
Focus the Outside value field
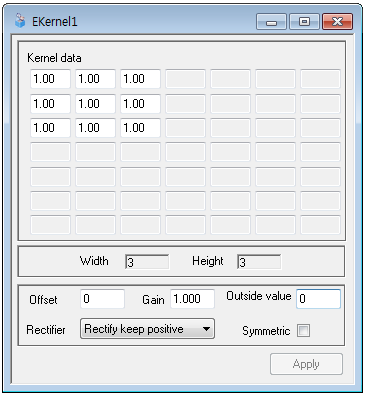pos(318,299)
